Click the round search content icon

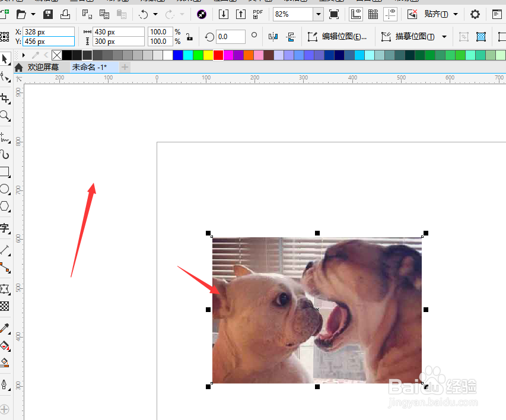(202, 14)
